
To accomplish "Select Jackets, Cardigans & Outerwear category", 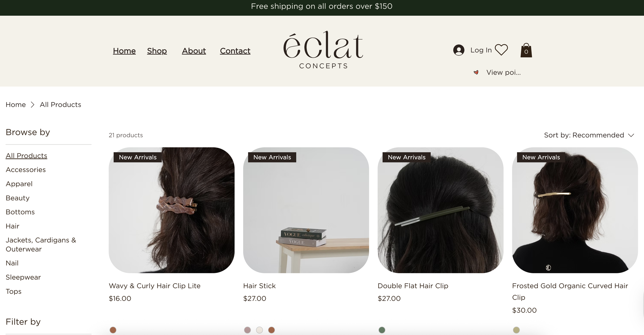I will [x=41, y=245].
